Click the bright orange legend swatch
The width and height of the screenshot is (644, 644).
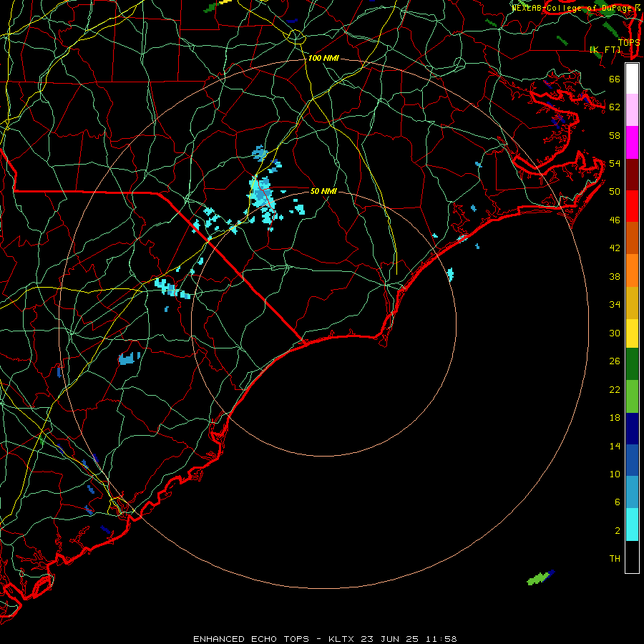coord(632,270)
